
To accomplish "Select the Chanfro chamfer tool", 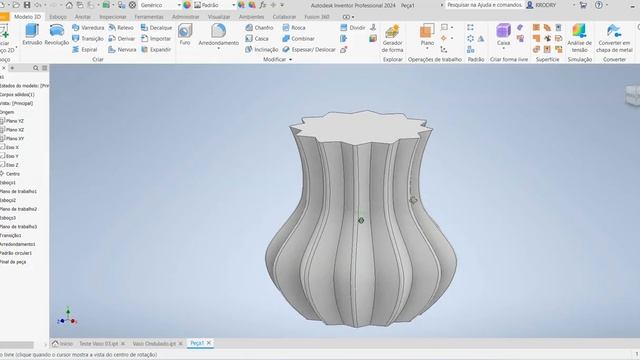I will [259, 27].
